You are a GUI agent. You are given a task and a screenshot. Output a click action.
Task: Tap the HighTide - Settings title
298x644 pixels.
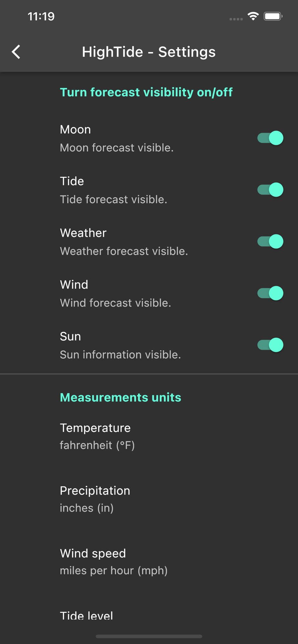pos(149,52)
